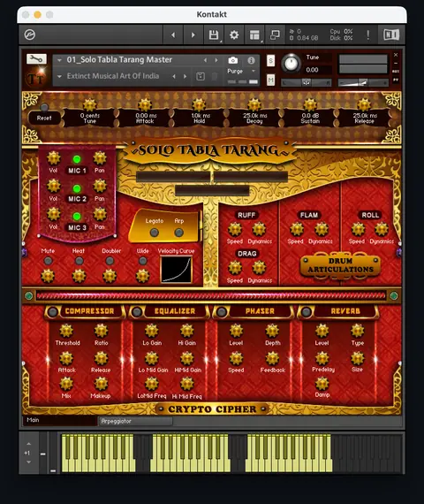Image resolution: width=424 pixels, height=504 pixels.
Task: Click the MIC 2 Pan knob
Action: tap(100, 186)
